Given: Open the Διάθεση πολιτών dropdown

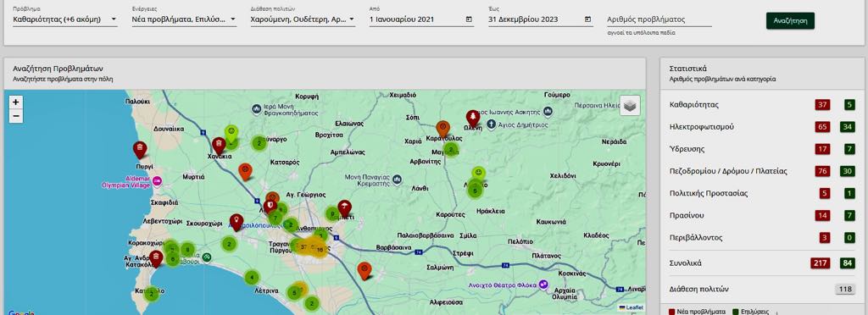Looking at the screenshot, I should pyautogui.click(x=303, y=19).
